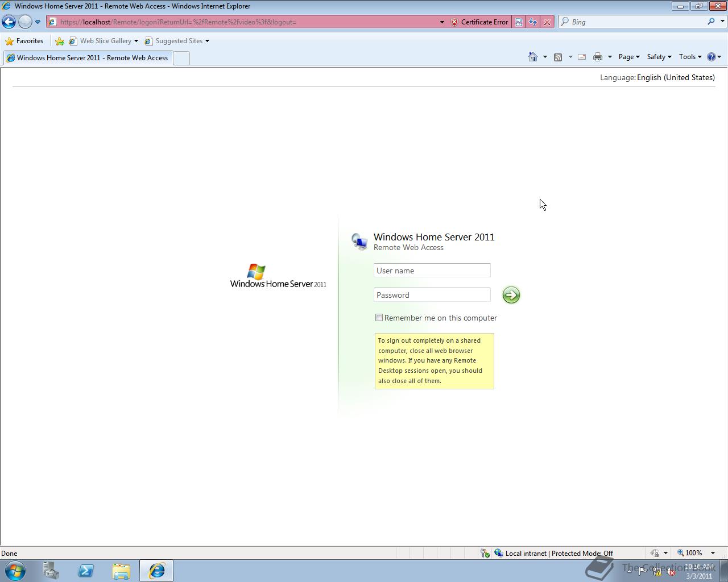The width and height of the screenshot is (728, 582).
Task: Click the Print icon
Action: point(598,57)
